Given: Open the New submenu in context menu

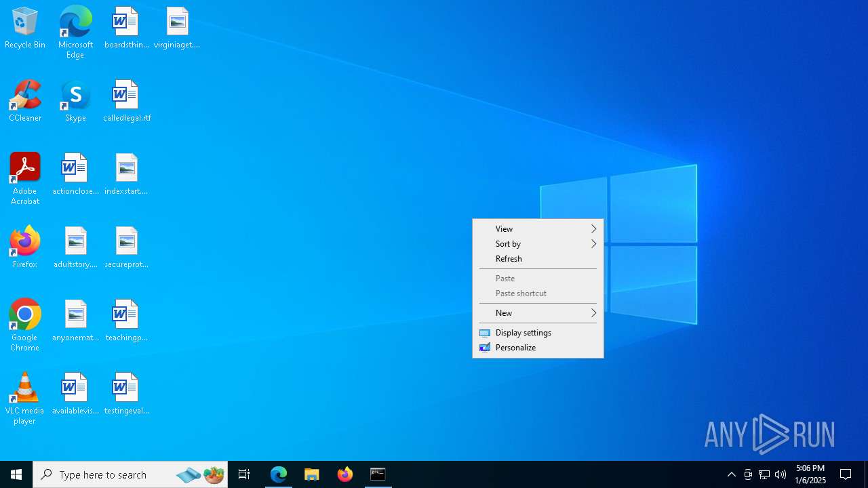Looking at the screenshot, I should click(x=538, y=313).
